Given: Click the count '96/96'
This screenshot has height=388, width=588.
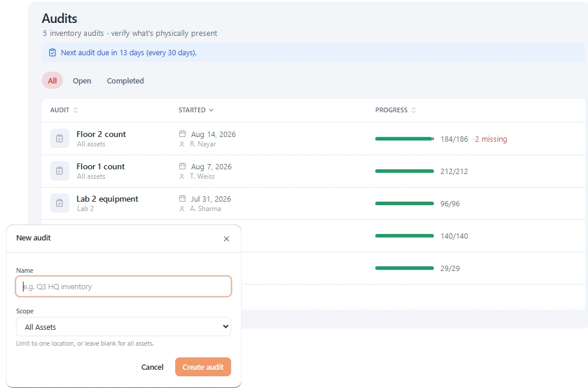Looking at the screenshot, I should tap(450, 203).
